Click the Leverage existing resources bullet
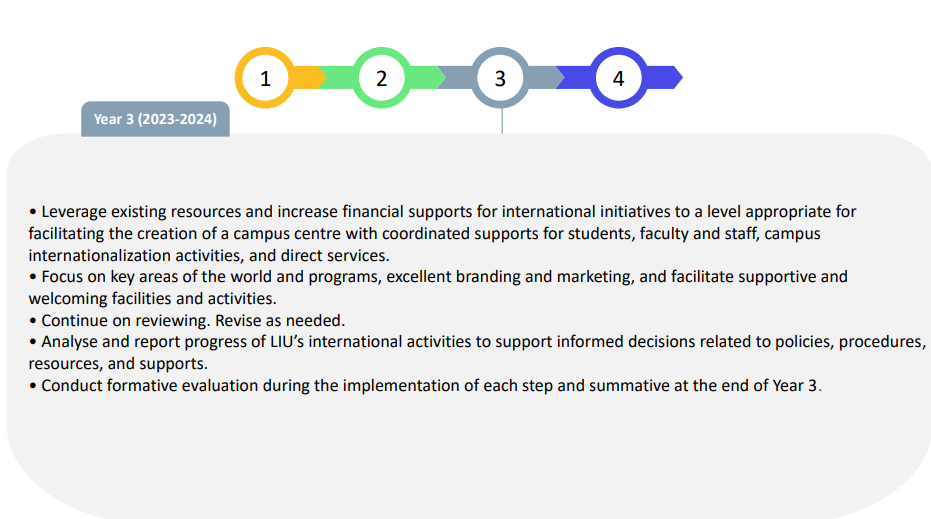 point(442,233)
